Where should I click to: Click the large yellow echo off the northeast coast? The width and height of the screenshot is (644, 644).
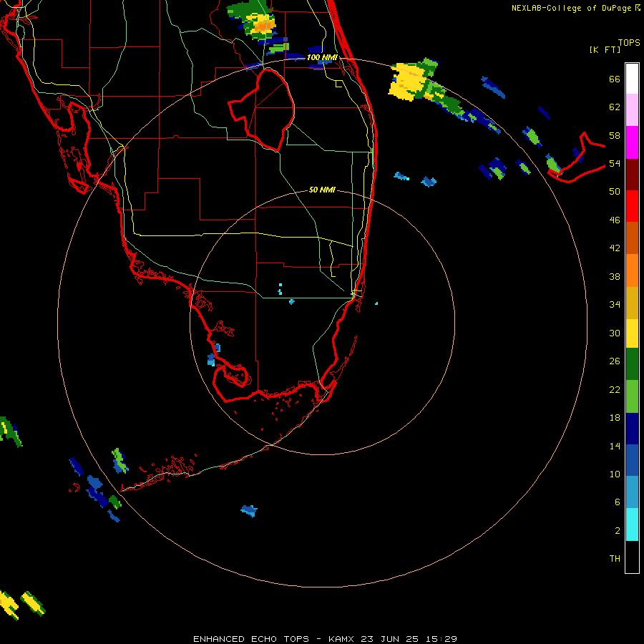coord(406,82)
